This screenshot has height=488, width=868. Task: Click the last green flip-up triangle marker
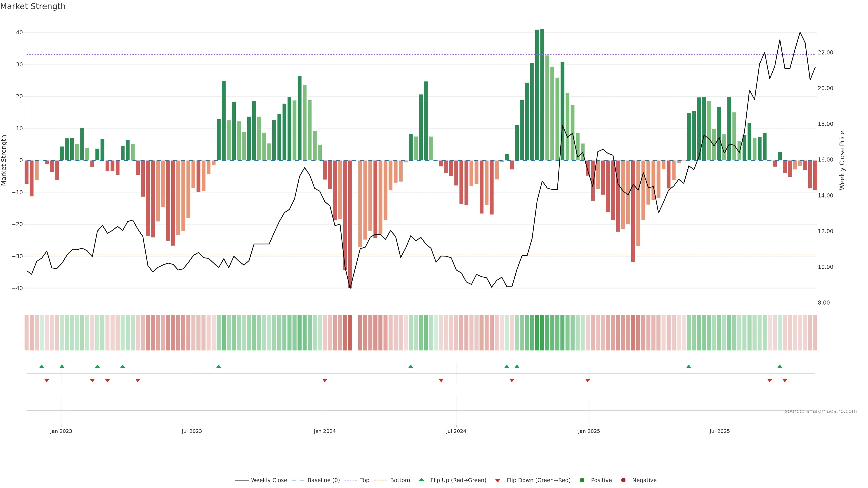[780, 366]
